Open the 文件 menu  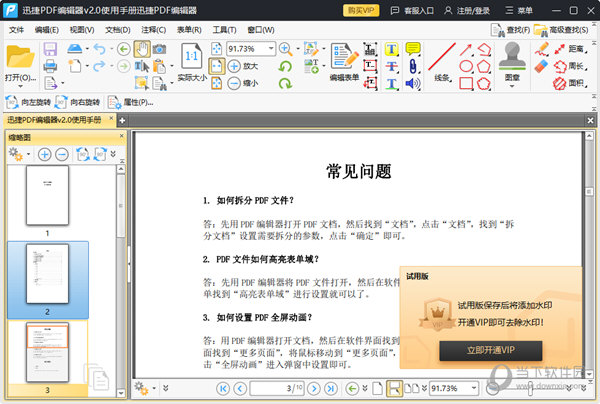click(16, 29)
